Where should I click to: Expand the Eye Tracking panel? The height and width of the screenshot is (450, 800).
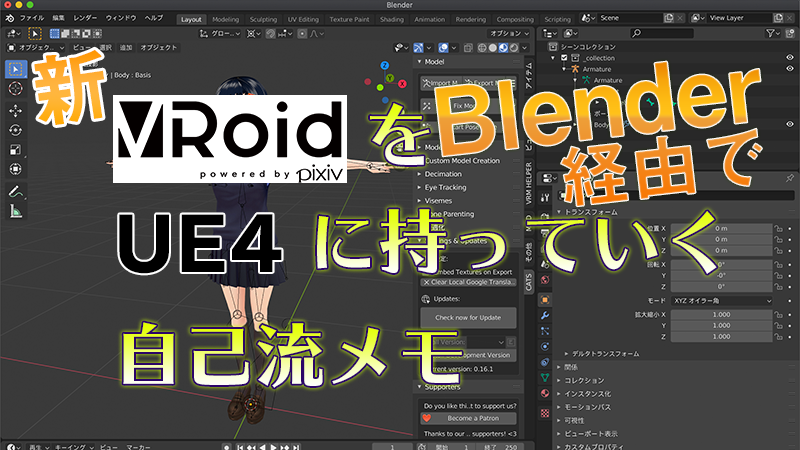445,187
